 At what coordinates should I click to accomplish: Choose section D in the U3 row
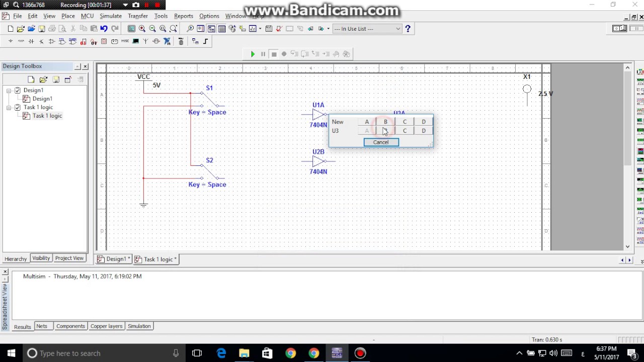click(x=424, y=131)
